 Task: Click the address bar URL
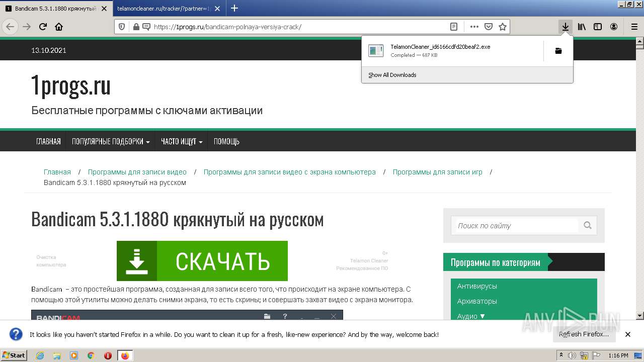pos(227,27)
